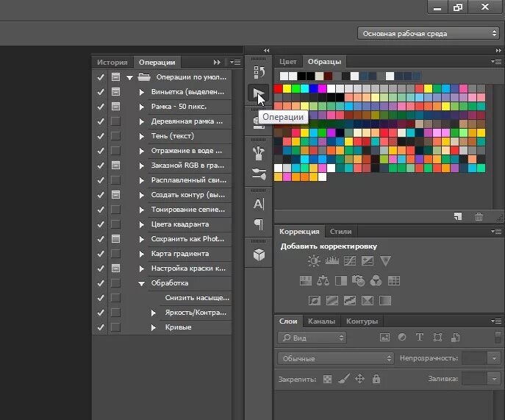The height and width of the screenshot is (420, 505).
Task: Toggle dialog box for Кривые step
Action: (115, 327)
